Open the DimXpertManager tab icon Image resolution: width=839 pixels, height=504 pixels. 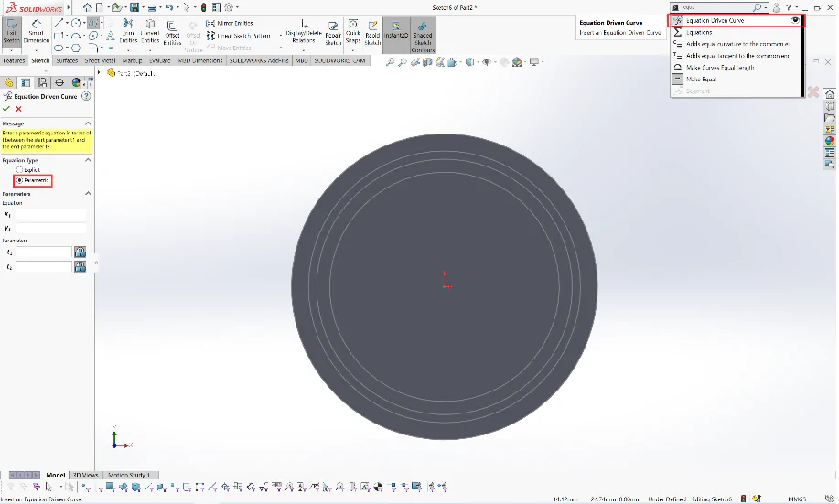(59, 82)
